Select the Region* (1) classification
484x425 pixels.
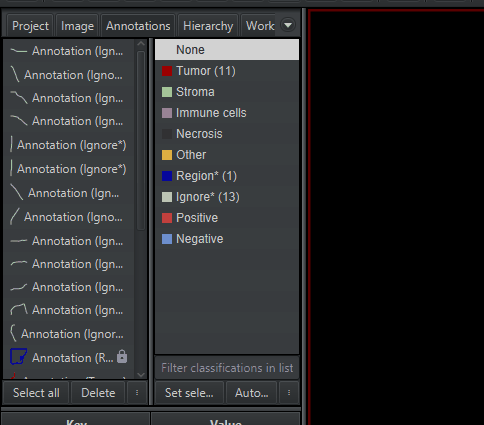(227, 176)
